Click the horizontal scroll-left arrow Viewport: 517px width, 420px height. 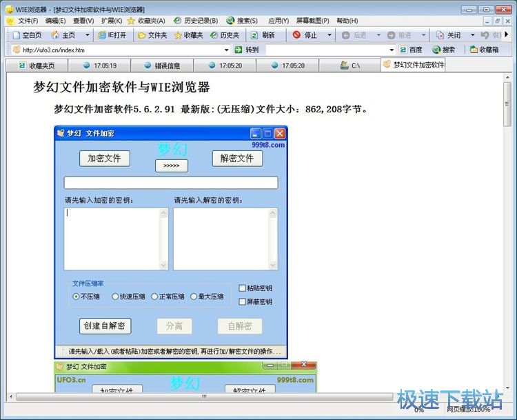tap(11, 397)
